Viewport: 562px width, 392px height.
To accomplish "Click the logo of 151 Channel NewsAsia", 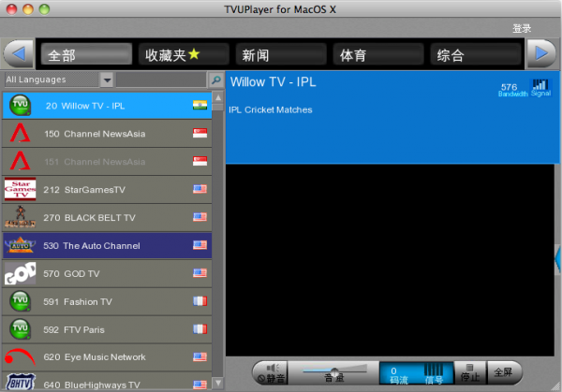I will (x=20, y=161).
